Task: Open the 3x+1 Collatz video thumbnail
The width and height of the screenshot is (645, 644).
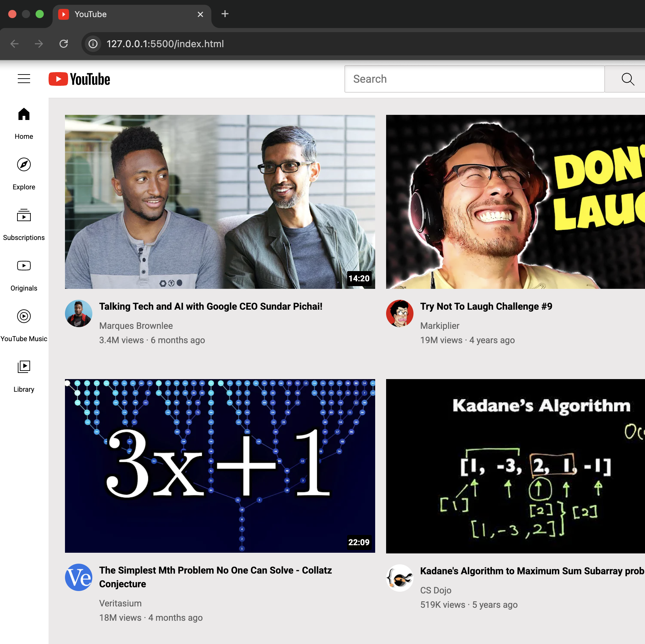Action: pos(220,466)
